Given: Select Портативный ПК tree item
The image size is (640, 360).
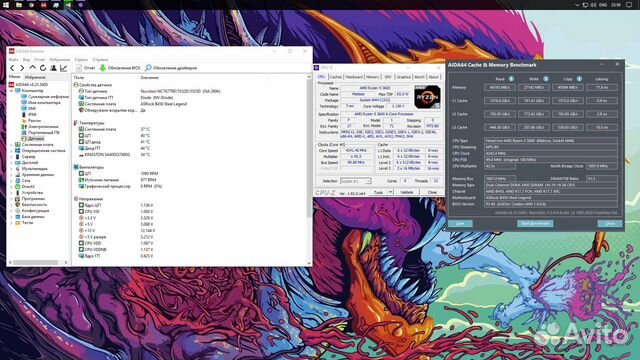Looking at the screenshot, I should [40, 133].
